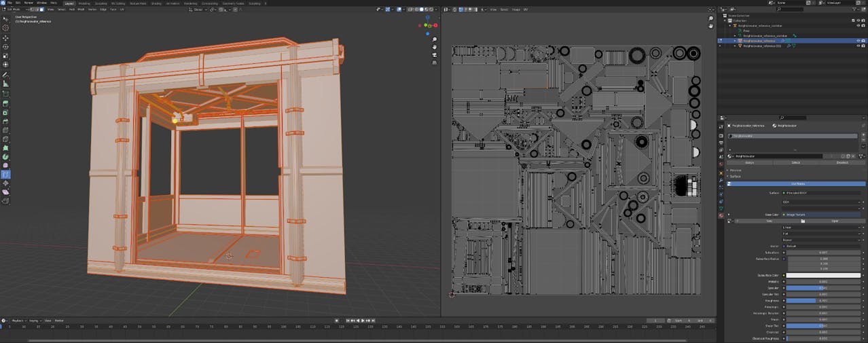868x343 pixels.
Task: Click the Blender logo icon
Action: pos(3,3)
